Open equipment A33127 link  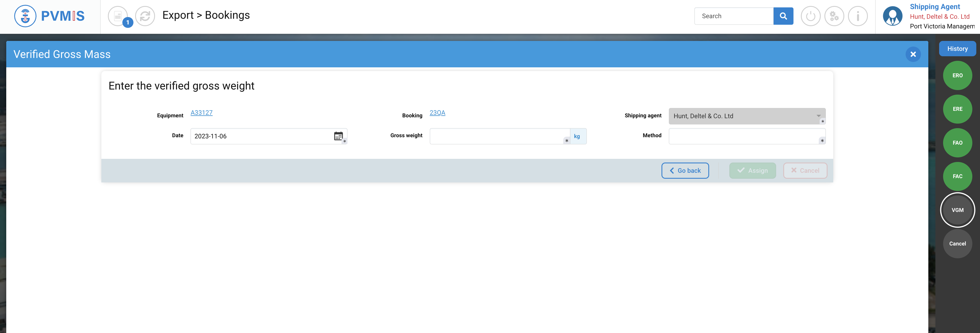click(201, 113)
